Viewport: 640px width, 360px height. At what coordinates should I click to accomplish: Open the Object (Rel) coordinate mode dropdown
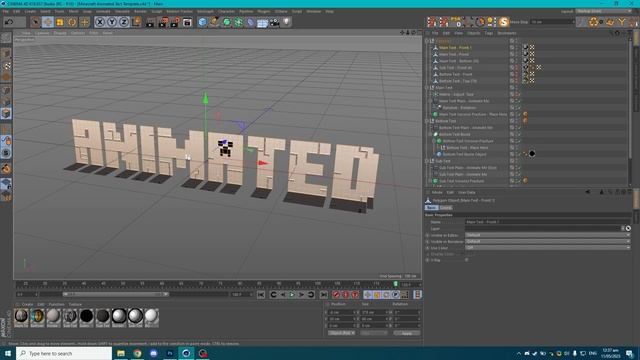click(342, 333)
